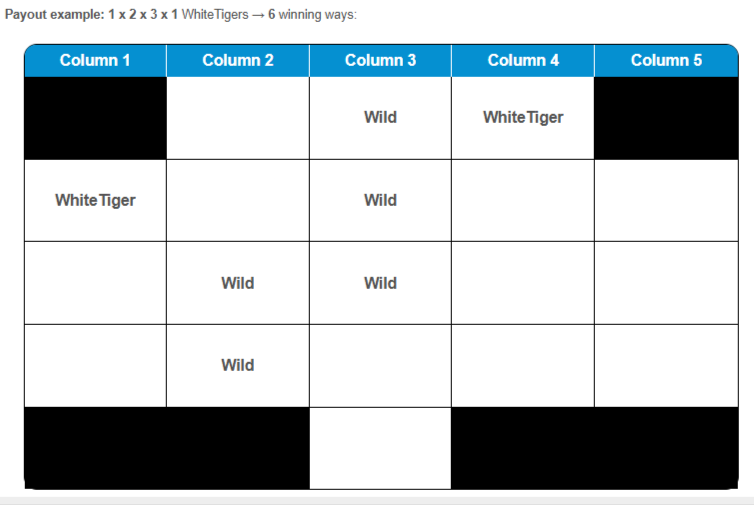Click the lowest Wild in Column 3
Viewport: 754px width, 505px height.
(x=380, y=283)
